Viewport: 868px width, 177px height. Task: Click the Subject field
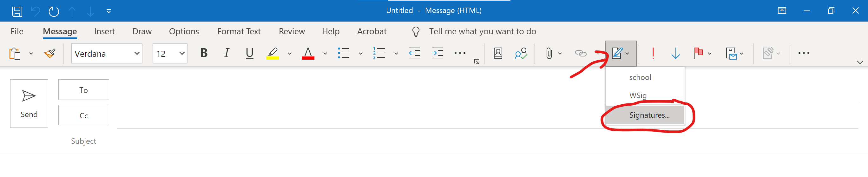click(x=487, y=141)
